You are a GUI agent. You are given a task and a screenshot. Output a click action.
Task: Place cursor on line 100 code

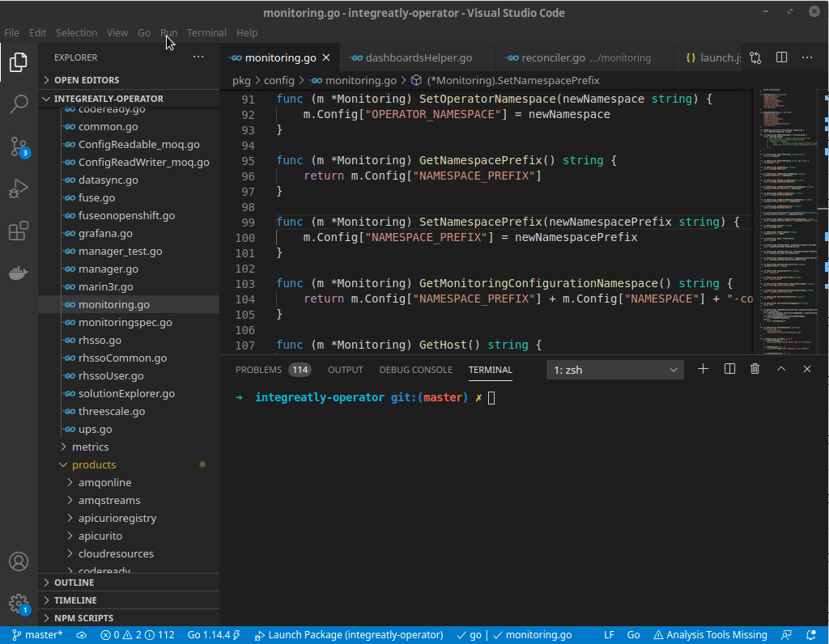[x=470, y=237]
